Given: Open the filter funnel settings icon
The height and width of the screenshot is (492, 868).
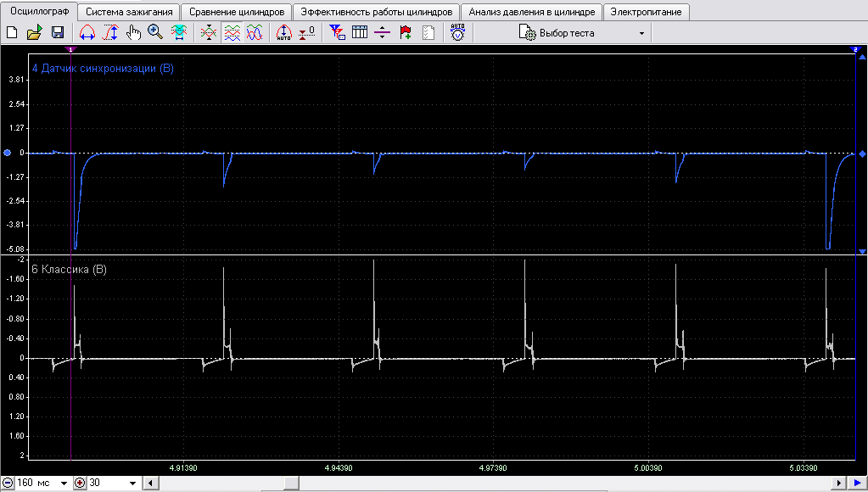Looking at the screenshot, I should (x=337, y=33).
